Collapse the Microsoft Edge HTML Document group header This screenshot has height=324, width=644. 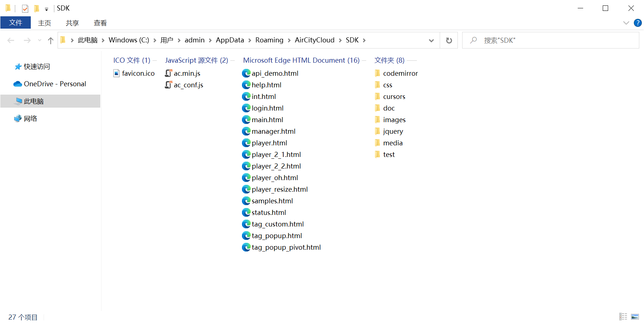pos(301,60)
